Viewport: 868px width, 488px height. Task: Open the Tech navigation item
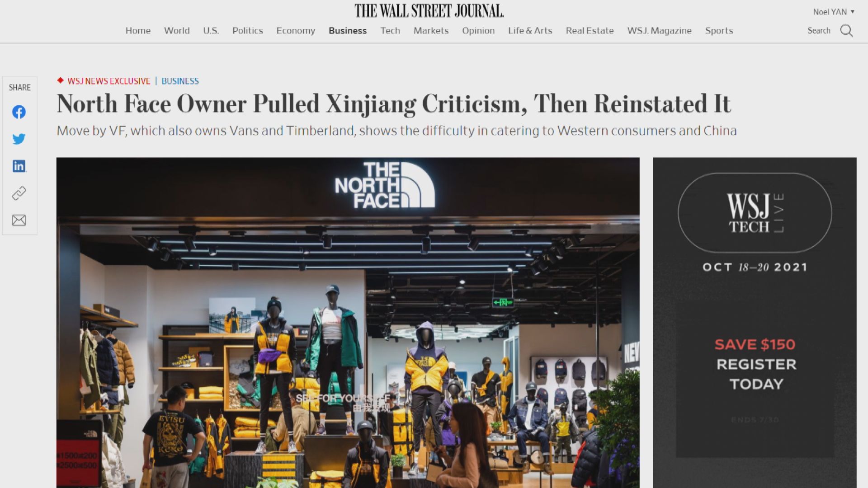pos(390,31)
